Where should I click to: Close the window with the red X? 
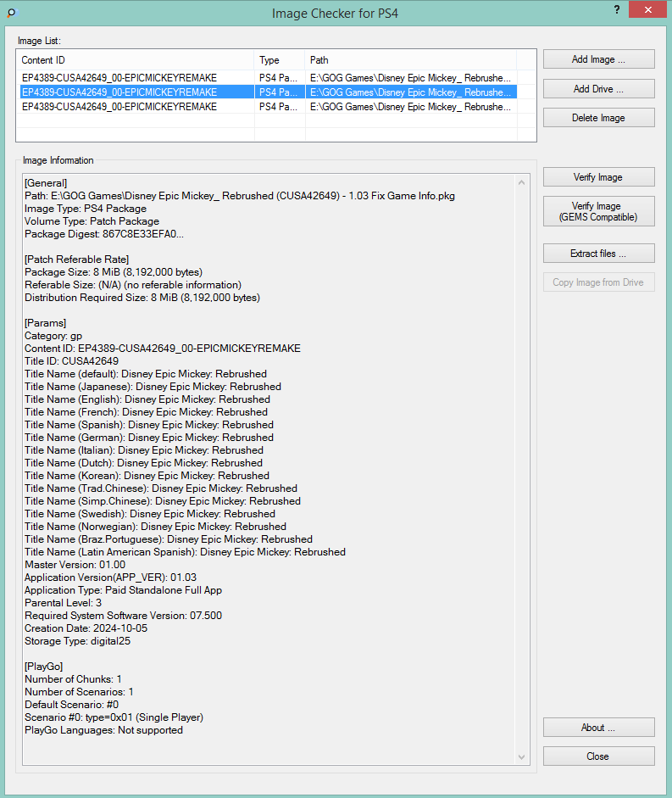click(647, 9)
